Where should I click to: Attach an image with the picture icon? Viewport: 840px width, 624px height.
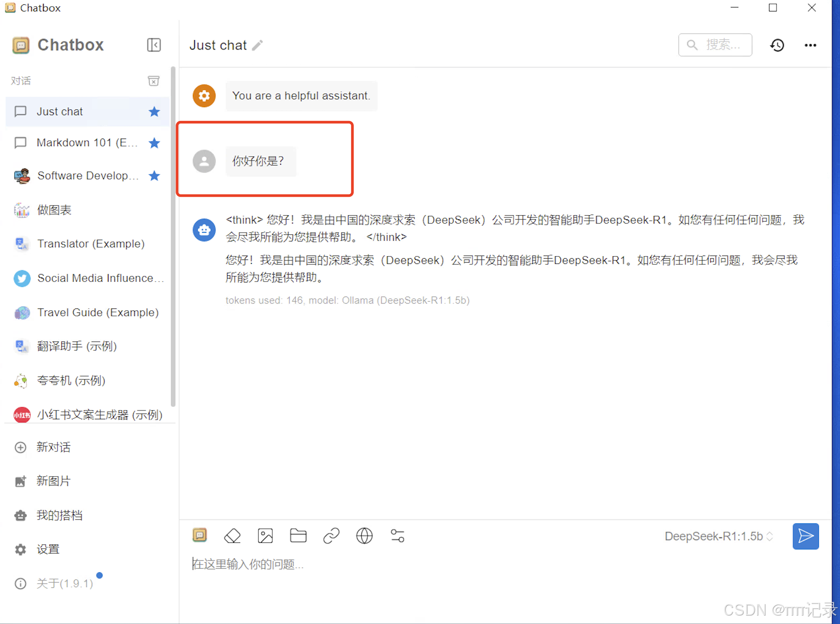click(265, 536)
